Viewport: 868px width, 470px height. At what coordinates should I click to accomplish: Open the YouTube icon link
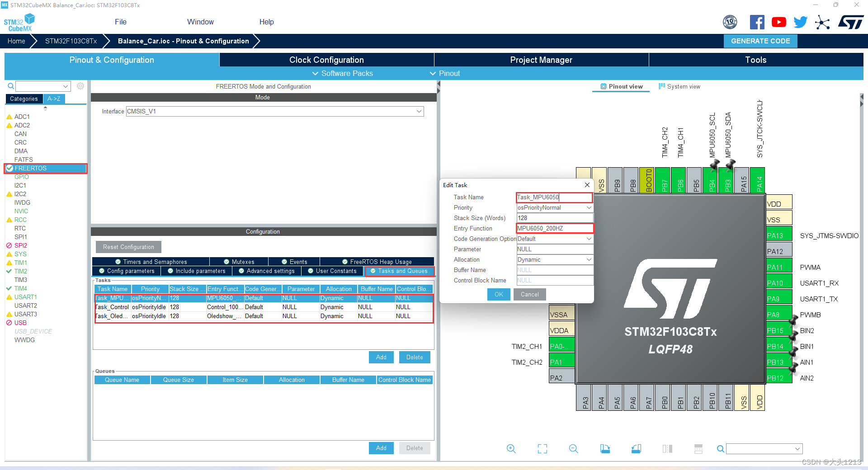(x=779, y=22)
